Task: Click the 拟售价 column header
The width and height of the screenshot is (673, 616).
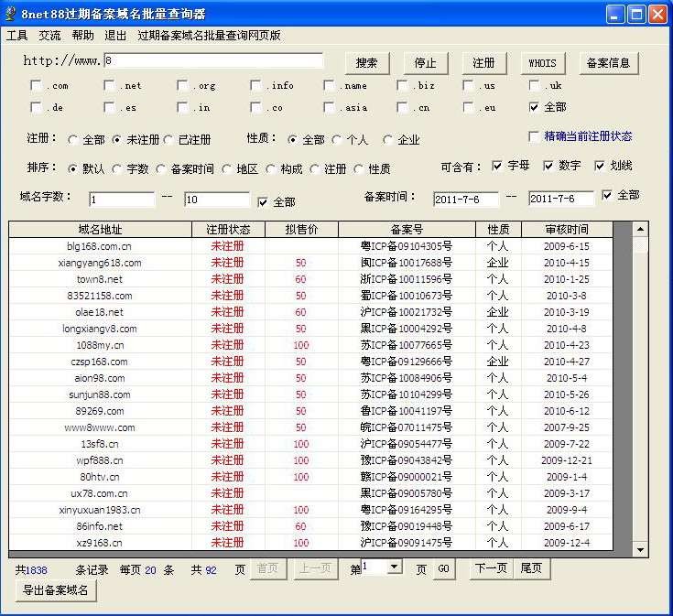Action: click(x=302, y=230)
